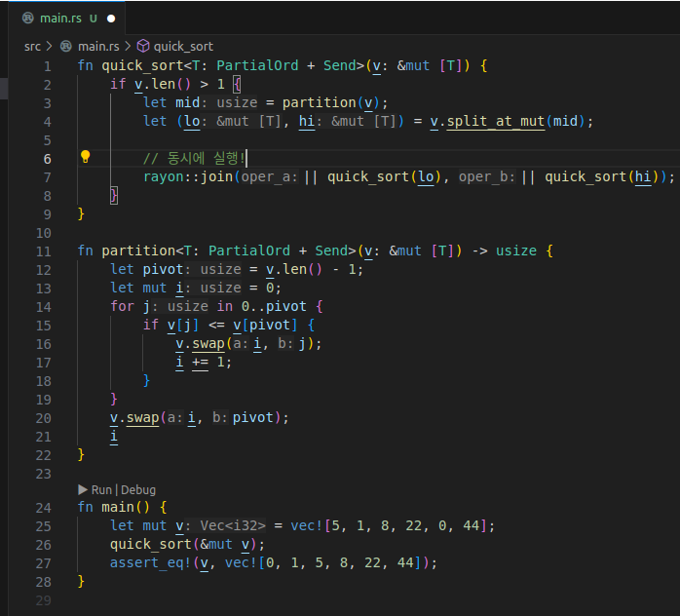Image resolution: width=680 pixels, height=616 pixels.
Task: Click line number 11 in the gutter
Action: click(43, 250)
